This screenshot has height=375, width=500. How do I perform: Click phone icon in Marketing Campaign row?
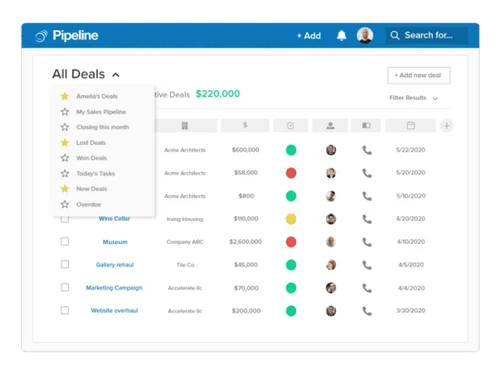[x=367, y=288]
